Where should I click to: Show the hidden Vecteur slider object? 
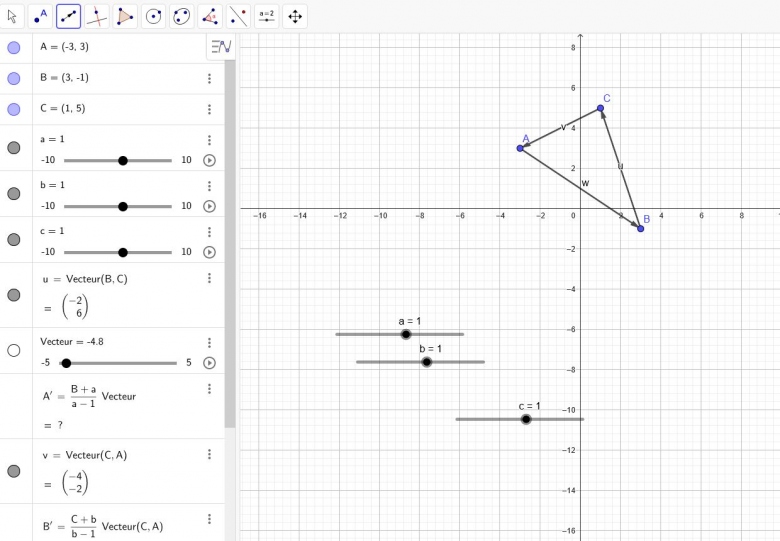14,350
